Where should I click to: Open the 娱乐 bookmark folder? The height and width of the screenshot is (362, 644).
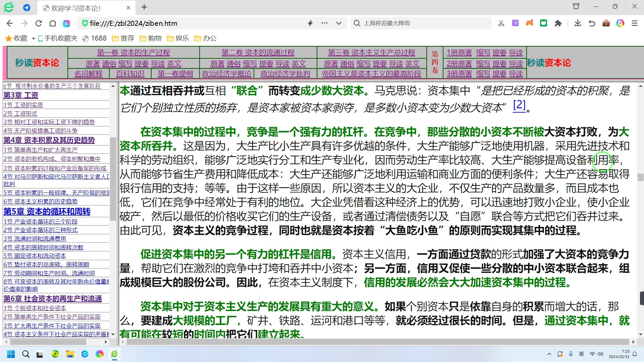pyautogui.click(x=178, y=38)
